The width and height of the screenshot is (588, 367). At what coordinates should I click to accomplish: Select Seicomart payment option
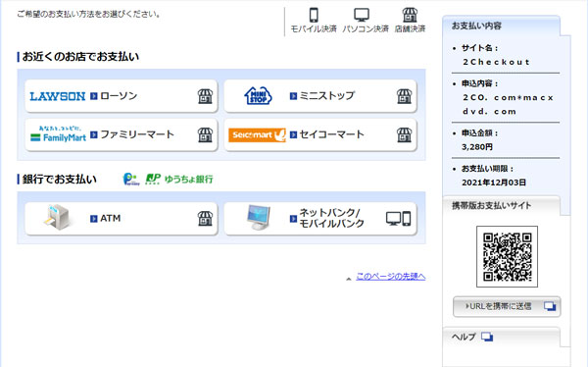[320, 134]
